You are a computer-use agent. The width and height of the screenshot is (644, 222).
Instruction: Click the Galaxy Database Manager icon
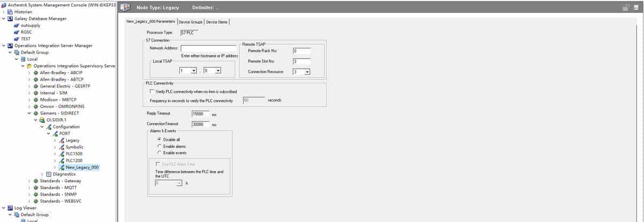coord(10,18)
